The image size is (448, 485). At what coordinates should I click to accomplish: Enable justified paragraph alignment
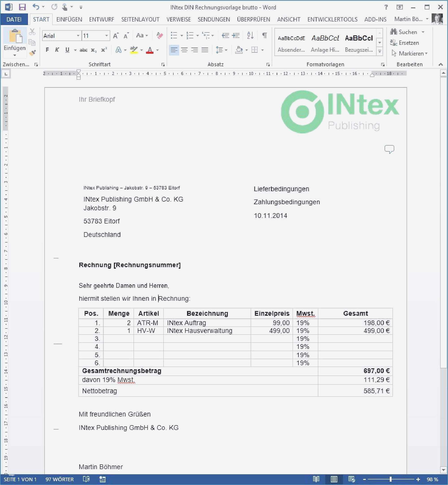coord(205,50)
